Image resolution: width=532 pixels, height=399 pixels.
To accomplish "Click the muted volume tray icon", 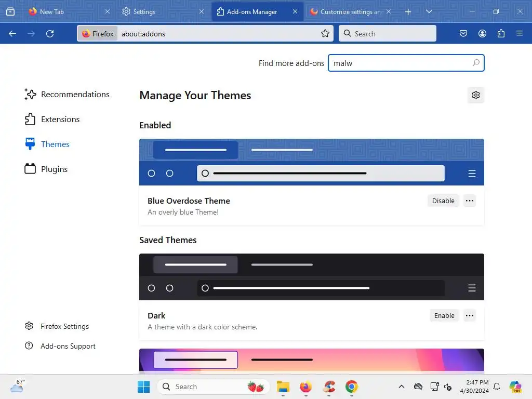I will (448, 387).
